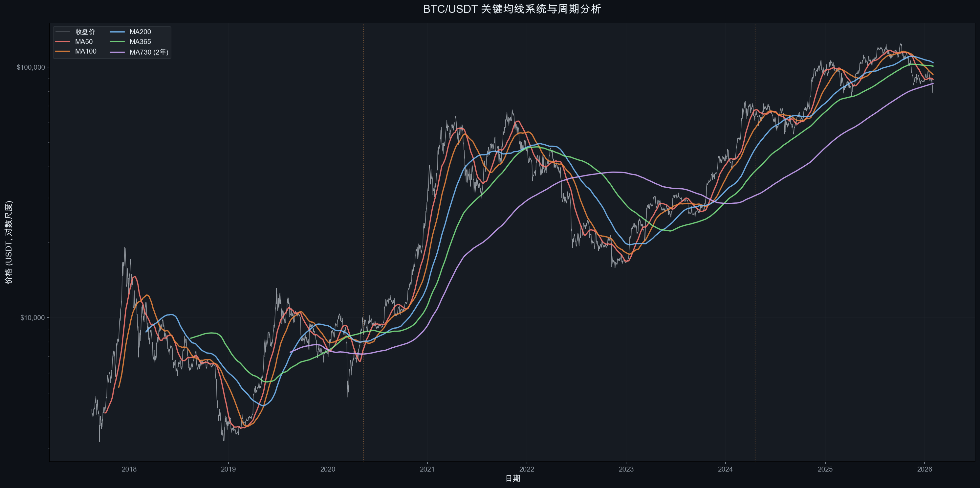This screenshot has width=980, height=488.
Task: Click the MA365 green legend line swatch
Action: tap(117, 41)
